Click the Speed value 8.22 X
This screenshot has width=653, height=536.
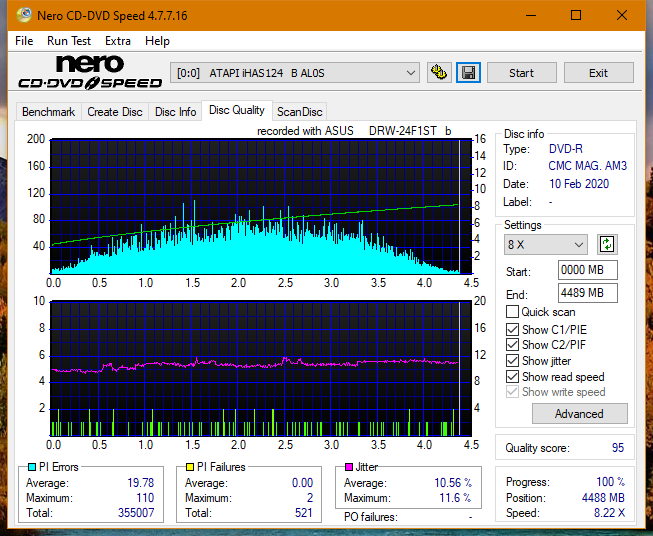click(609, 513)
